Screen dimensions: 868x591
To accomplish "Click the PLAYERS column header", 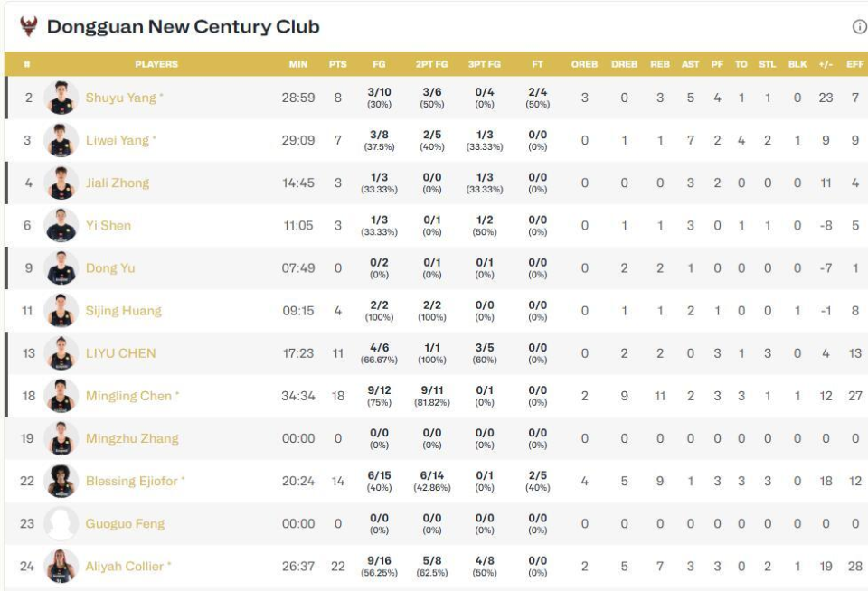I will point(156,64).
